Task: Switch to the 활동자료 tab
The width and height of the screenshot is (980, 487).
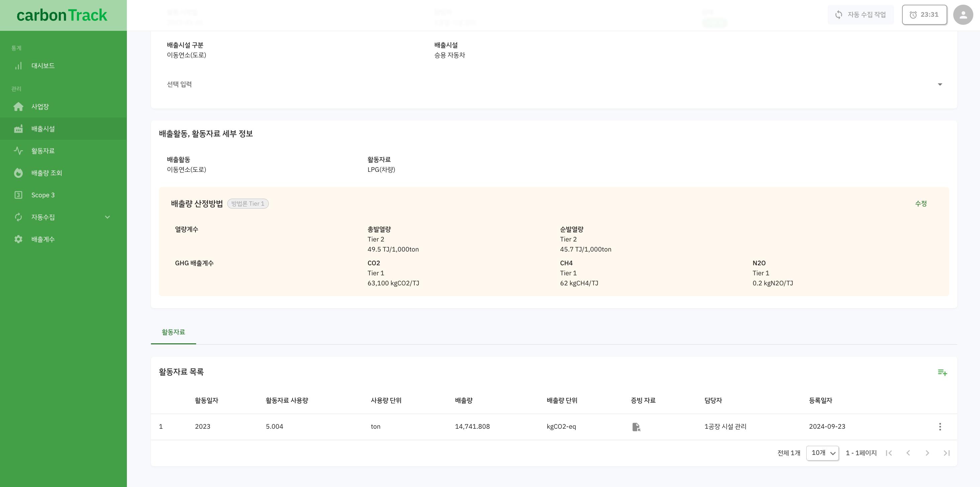Action: 173,332
